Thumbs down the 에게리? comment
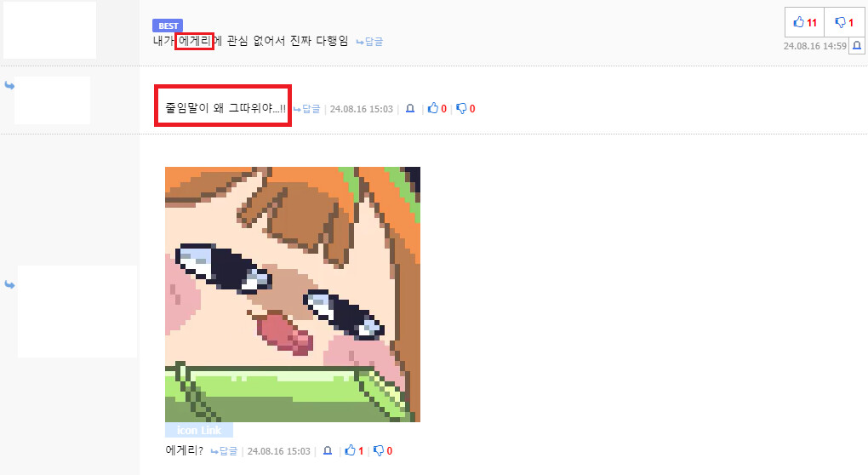 [383, 450]
